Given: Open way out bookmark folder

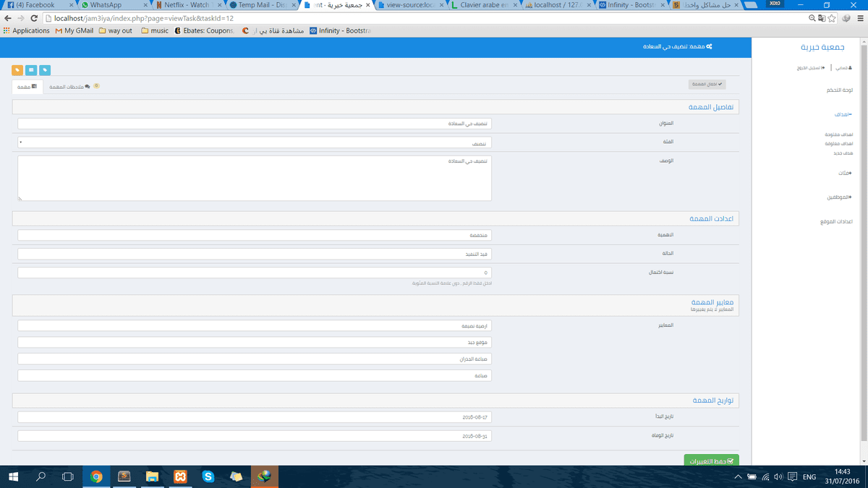Looking at the screenshot, I should point(116,30).
